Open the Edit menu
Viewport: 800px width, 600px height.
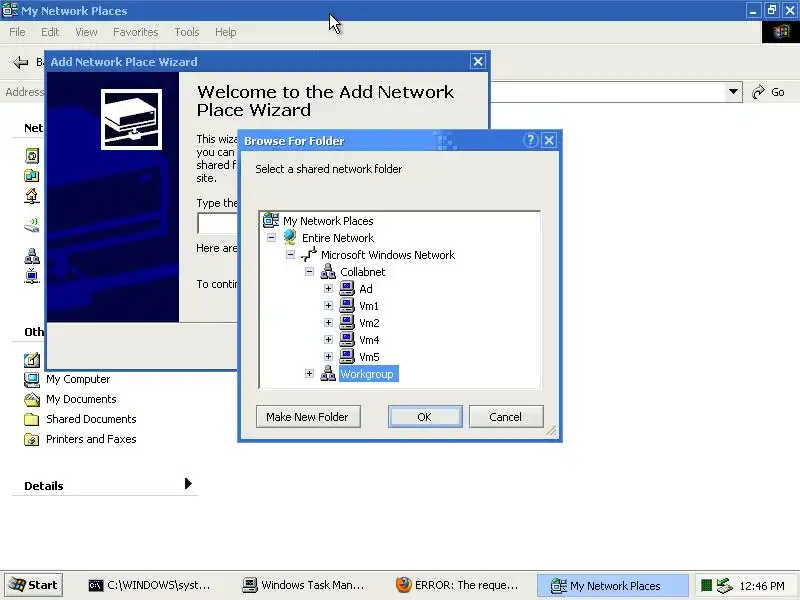tap(50, 32)
